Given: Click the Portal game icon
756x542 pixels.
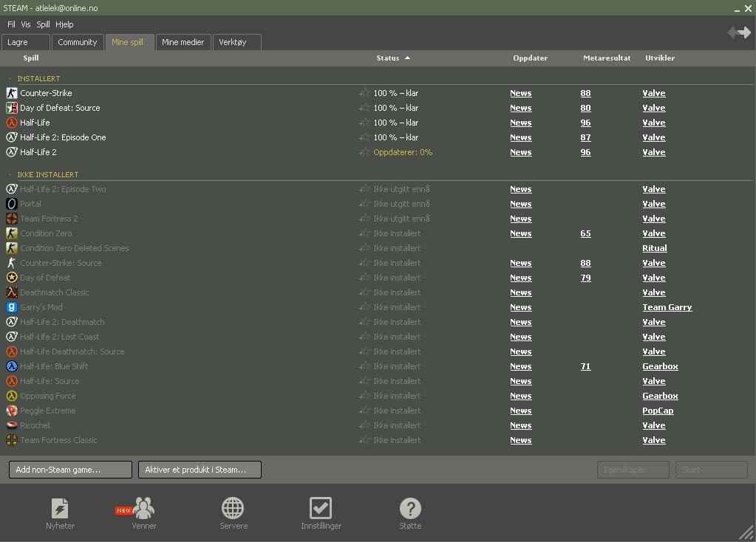Looking at the screenshot, I should coord(12,204).
